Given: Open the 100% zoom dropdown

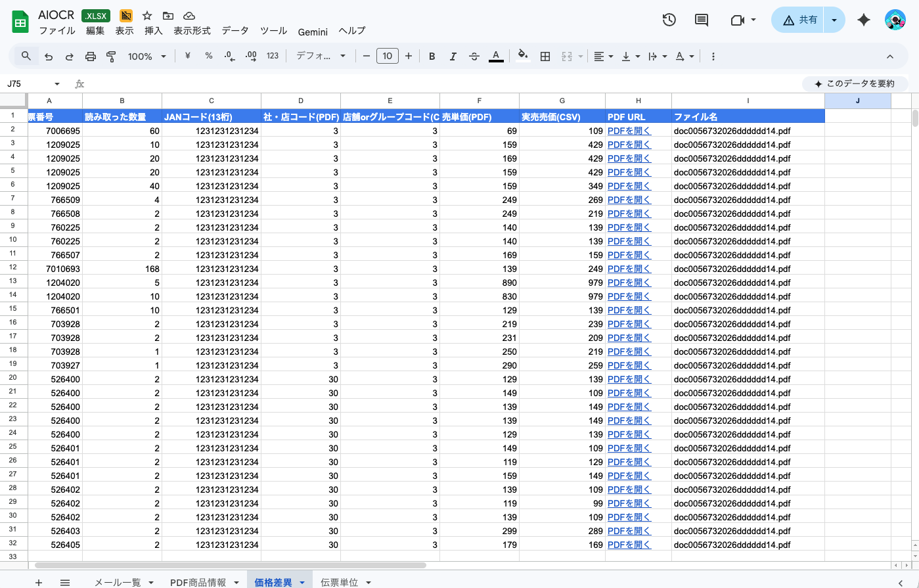Looking at the screenshot, I should pos(146,57).
